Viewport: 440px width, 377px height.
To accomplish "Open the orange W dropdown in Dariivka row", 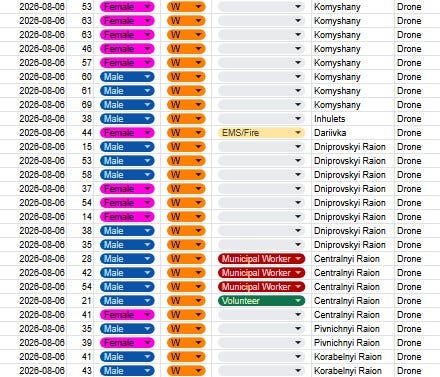I will point(186,133).
